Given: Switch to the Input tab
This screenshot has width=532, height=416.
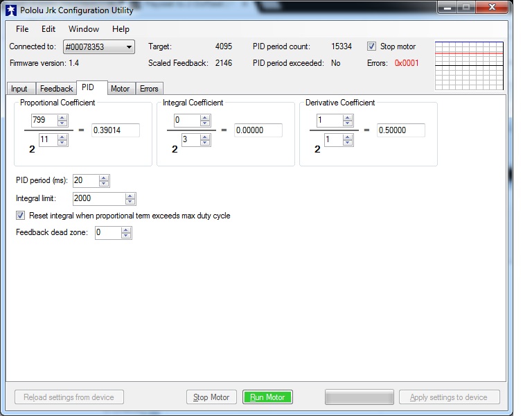Looking at the screenshot, I should 20,89.
